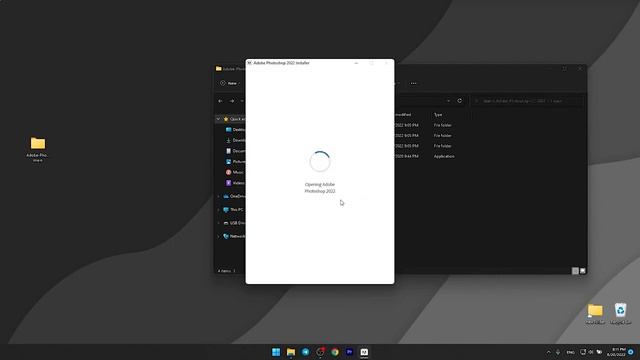This screenshot has width=640, height=360.
Task: Sort by the Type column header
Action: 438,115
